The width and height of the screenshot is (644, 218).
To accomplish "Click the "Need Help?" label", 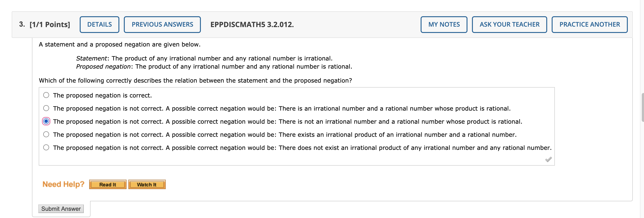I will tap(63, 184).
